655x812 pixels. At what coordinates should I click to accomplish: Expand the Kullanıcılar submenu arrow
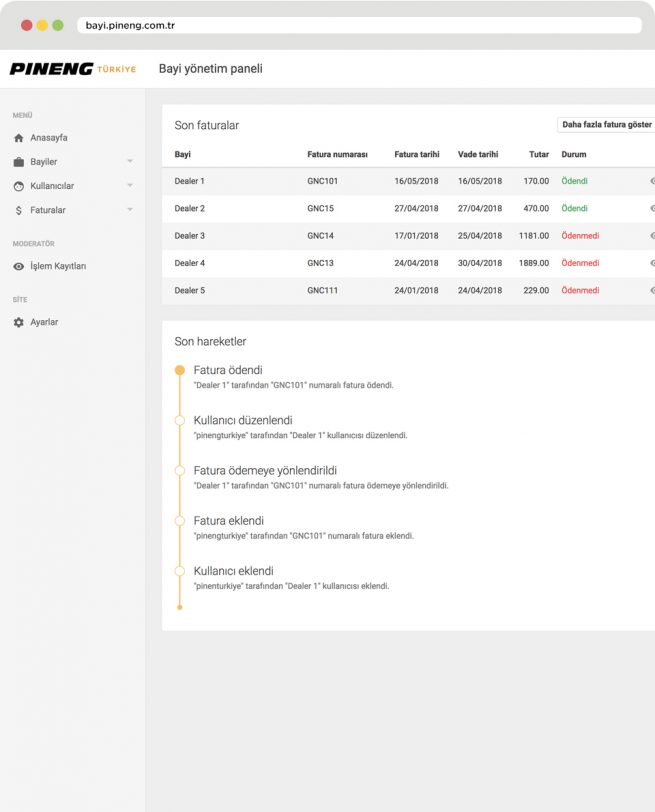click(x=129, y=186)
